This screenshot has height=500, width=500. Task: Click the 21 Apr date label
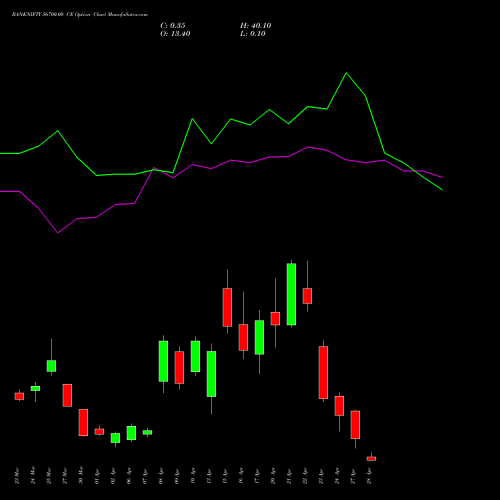point(289,476)
